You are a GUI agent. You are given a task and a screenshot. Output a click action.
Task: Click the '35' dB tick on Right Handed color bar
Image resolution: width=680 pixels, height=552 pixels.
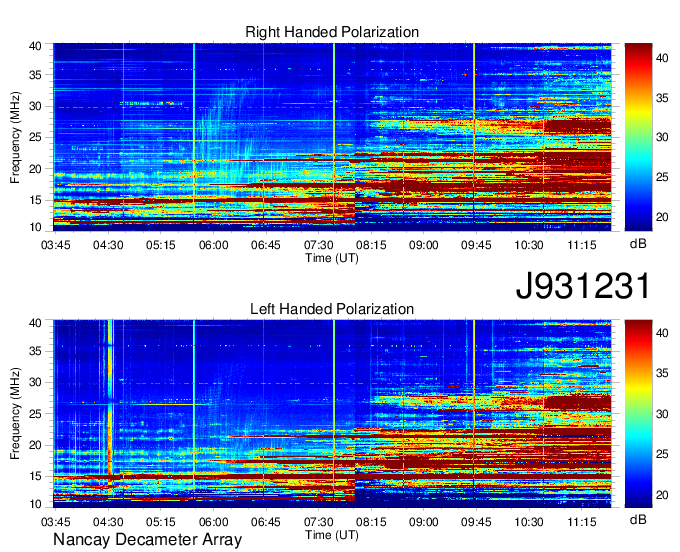662,98
